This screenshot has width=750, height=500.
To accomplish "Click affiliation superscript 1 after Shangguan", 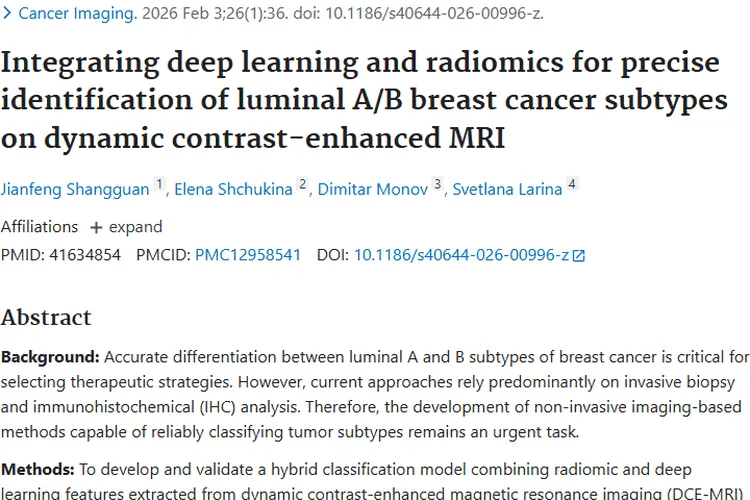I will (x=158, y=185).
